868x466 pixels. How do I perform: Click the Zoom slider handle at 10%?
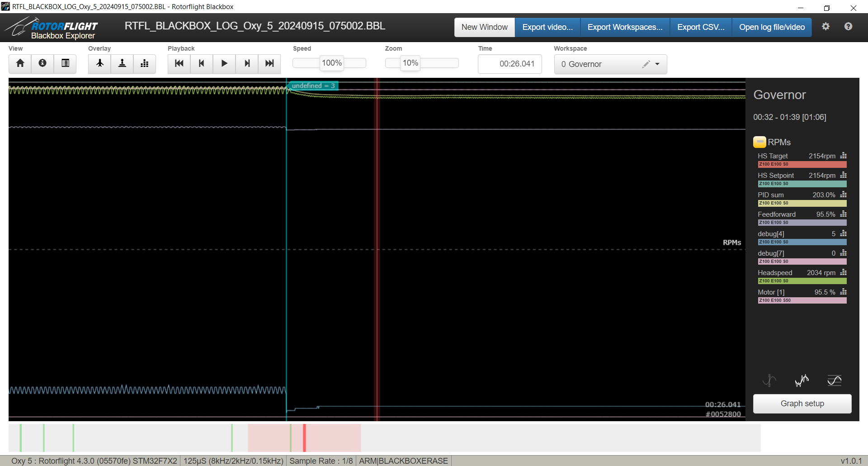click(410, 63)
